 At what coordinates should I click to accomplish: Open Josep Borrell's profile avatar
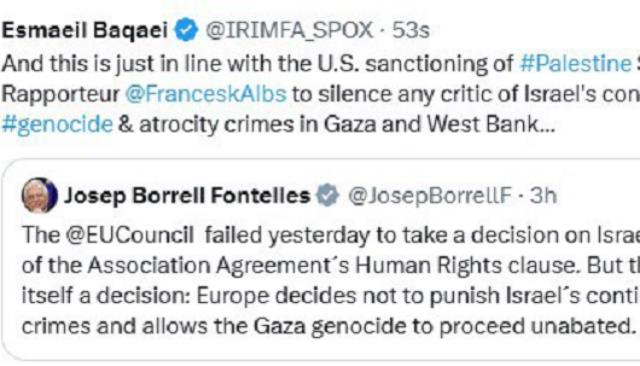tap(40, 195)
